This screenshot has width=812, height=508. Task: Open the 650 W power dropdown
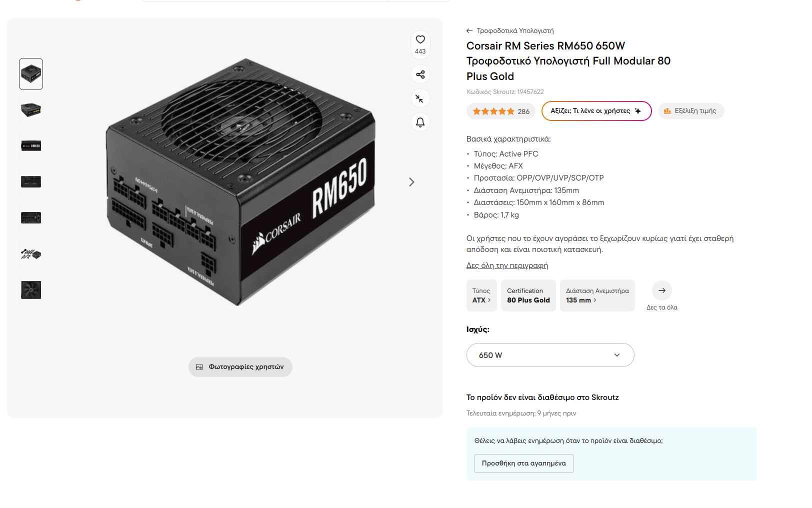click(550, 355)
